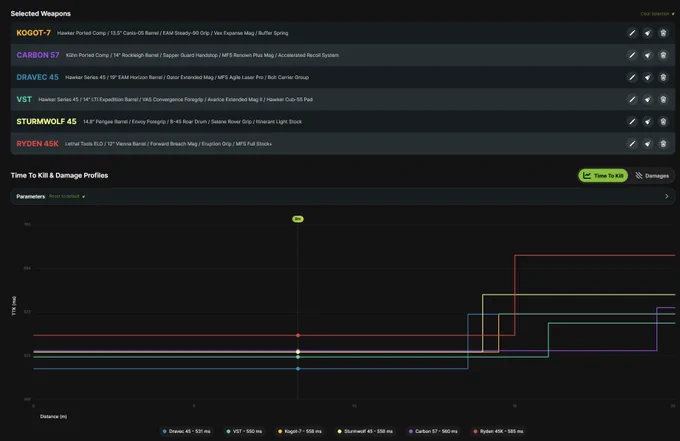Click the DRAVEC 45 weapon name

37,77
